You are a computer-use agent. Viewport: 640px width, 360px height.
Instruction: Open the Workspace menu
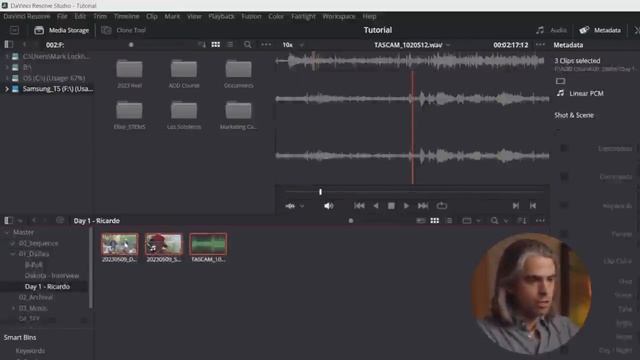click(x=339, y=16)
